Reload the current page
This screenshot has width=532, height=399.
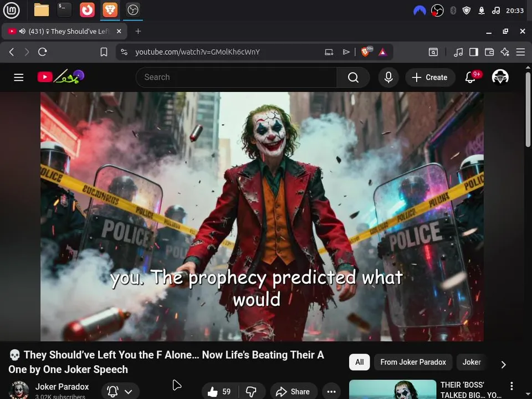(x=43, y=52)
